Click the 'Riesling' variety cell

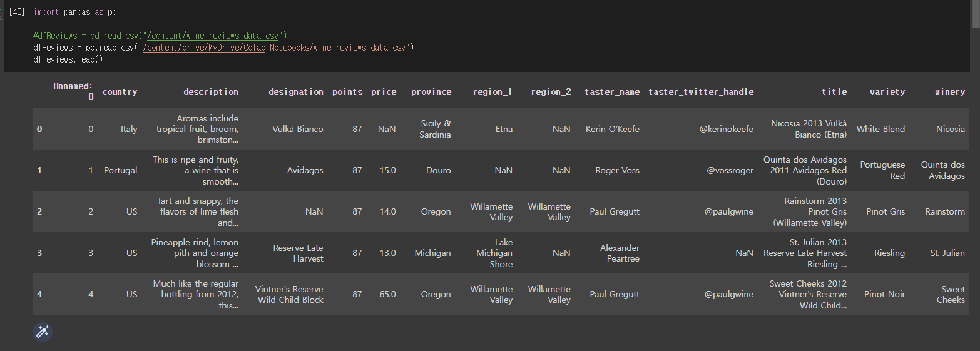tap(889, 253)
